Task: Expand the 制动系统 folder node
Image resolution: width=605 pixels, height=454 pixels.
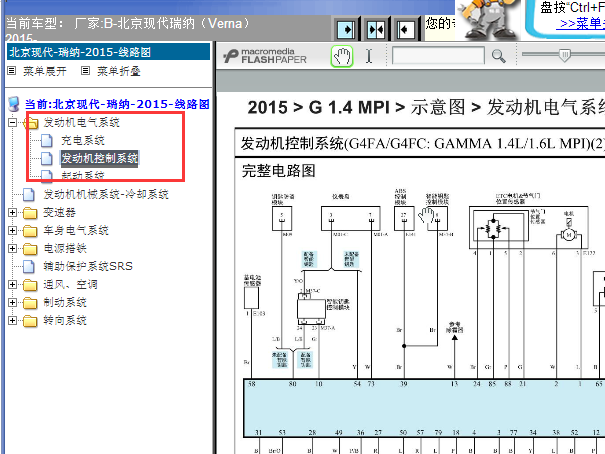Action: (x=12, y=302)
